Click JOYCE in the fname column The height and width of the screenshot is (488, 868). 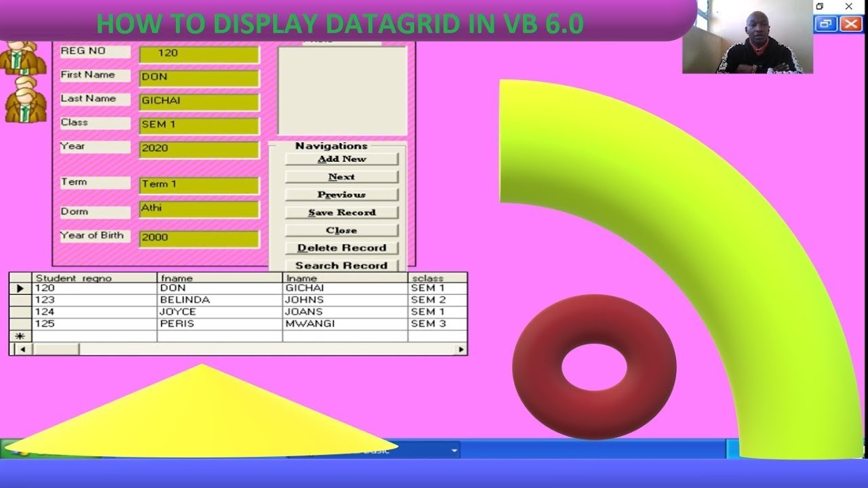pyautogui.click(x=220, y=312)
